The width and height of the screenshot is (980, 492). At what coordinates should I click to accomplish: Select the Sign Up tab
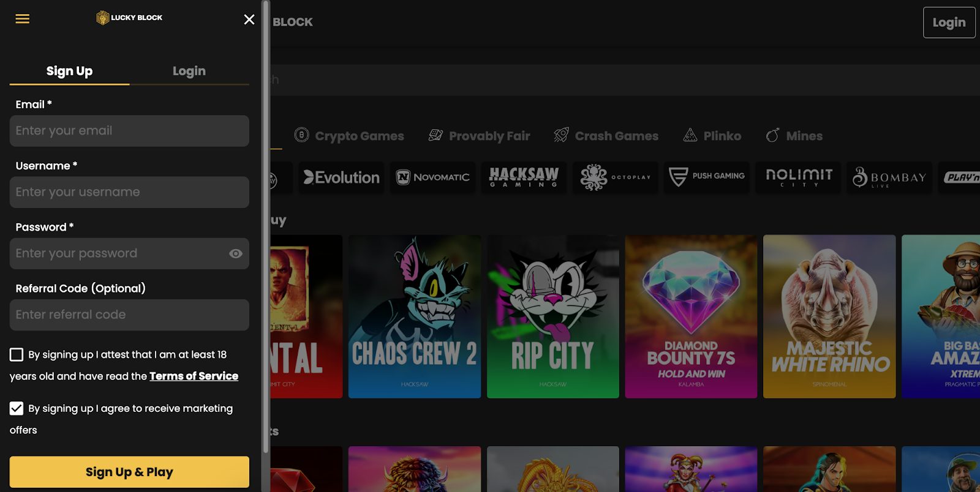69,71
